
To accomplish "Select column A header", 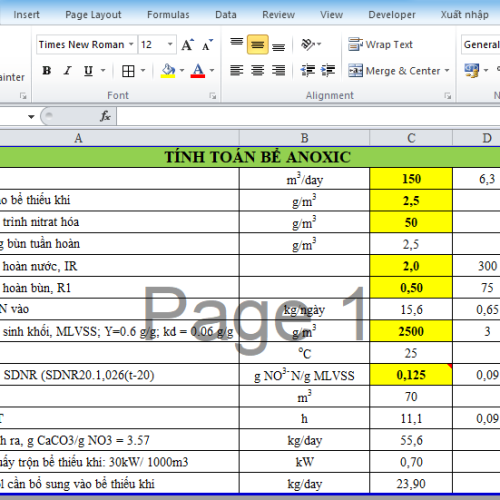I will coord(119,138).
